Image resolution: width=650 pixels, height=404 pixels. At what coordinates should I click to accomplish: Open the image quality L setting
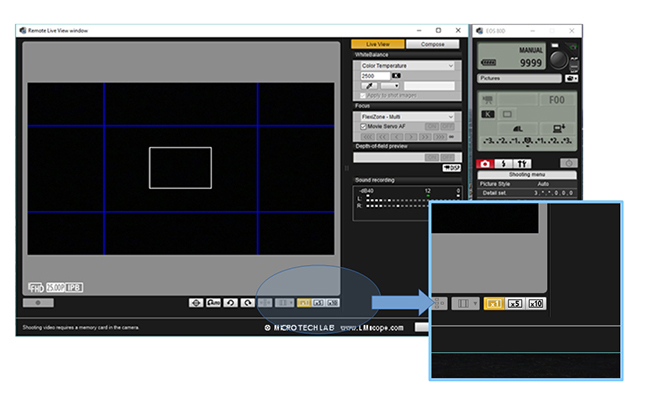[x=517, y=128]
